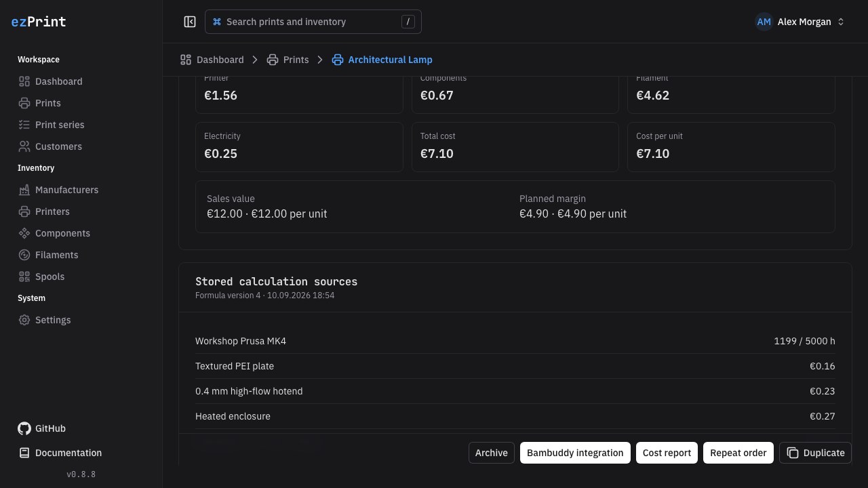Click the Duplicate button
The image size is (868, 488).
click(x=815, y=453)
